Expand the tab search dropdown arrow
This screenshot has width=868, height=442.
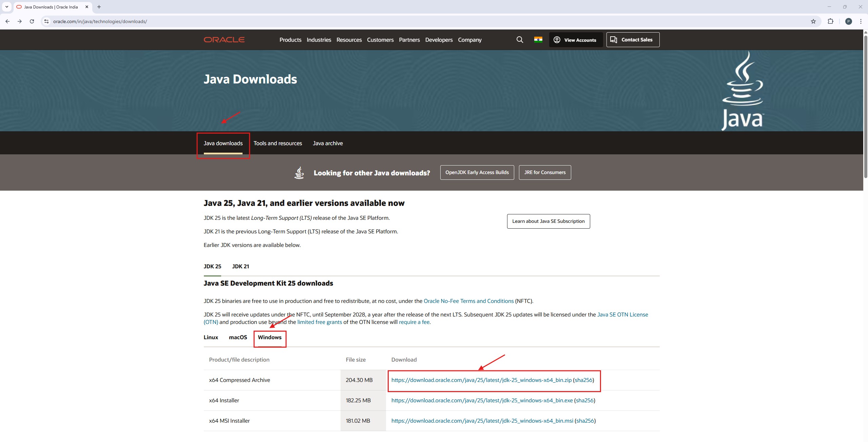(x=6, y=7)
